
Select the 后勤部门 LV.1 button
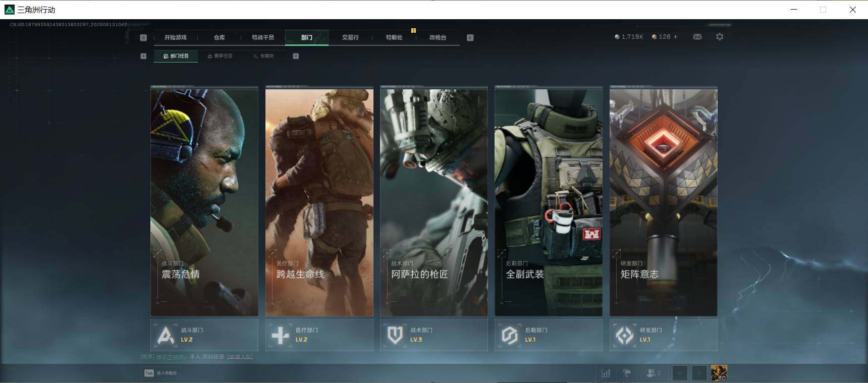coord(549,335)
